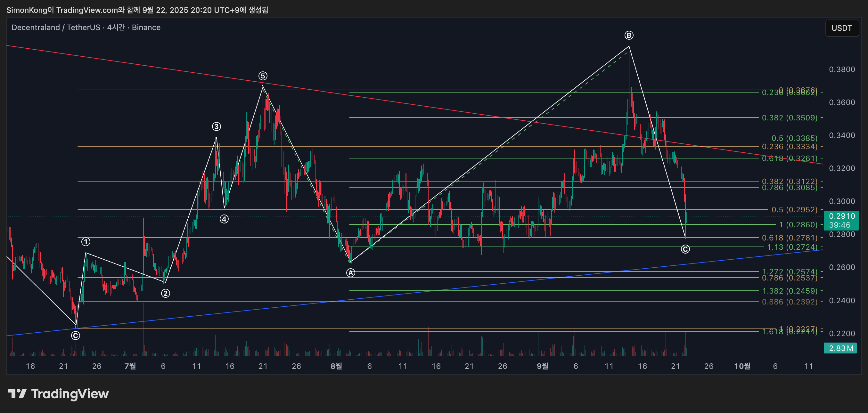868x413 pixels.
Task: Click the circled 5 wave label
Action: click(x=263, y=76)
